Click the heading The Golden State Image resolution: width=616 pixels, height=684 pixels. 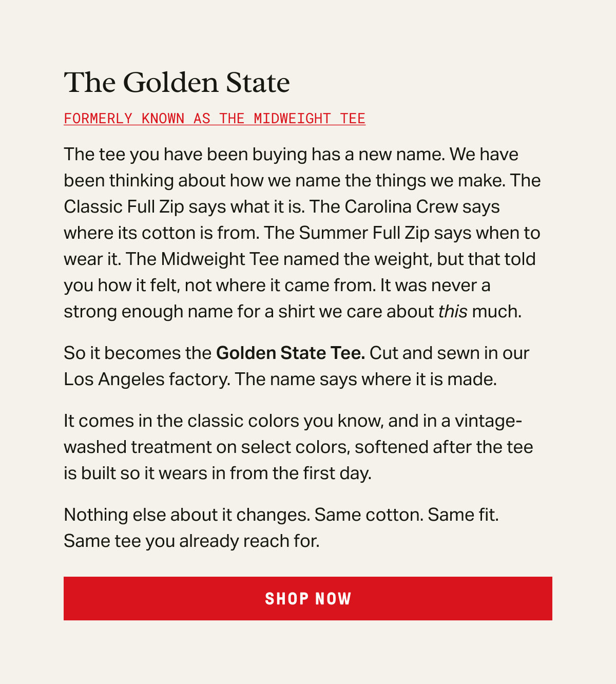point(177,83)
